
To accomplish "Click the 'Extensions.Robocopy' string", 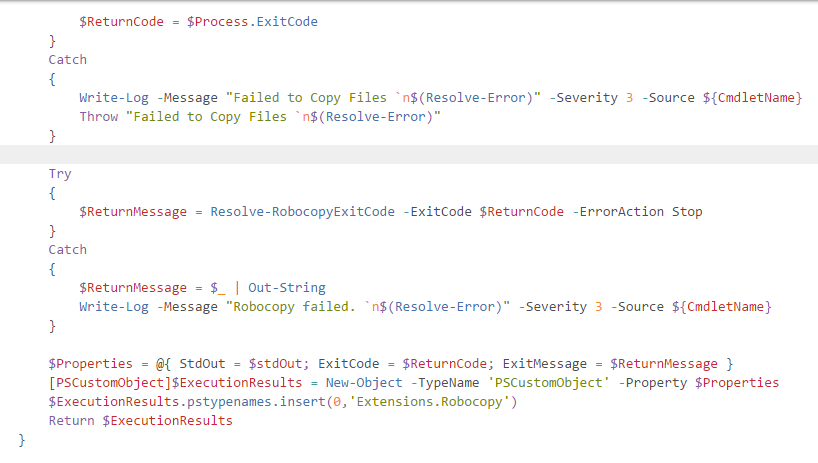I will (x=429, y=402).
